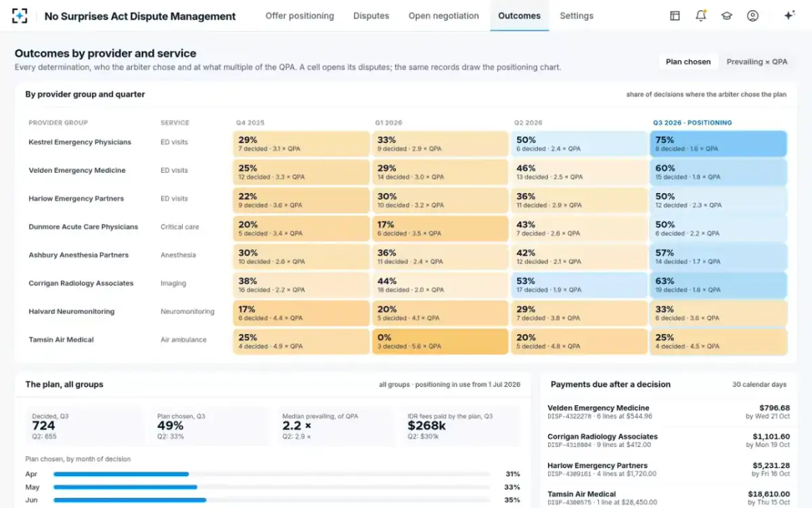Switch to Open negotiation tab
Screen dimensions: 812x508
coord(443,16)
